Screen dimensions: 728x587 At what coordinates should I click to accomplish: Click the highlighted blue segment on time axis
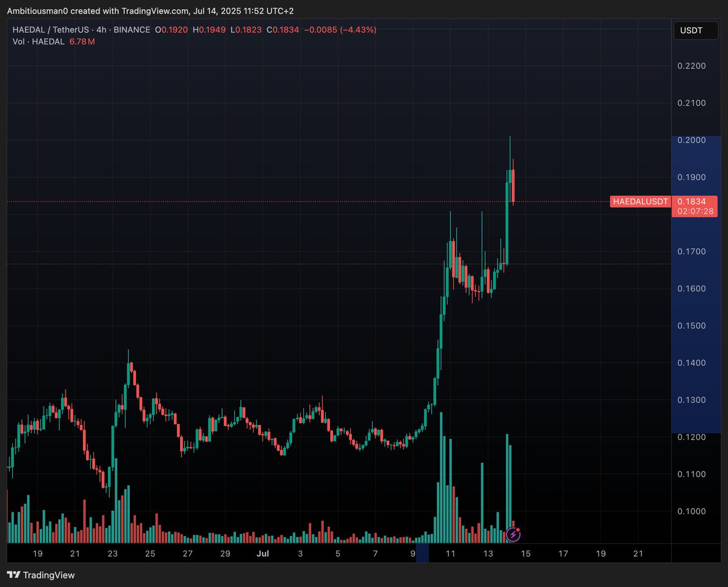coord(422,554)
